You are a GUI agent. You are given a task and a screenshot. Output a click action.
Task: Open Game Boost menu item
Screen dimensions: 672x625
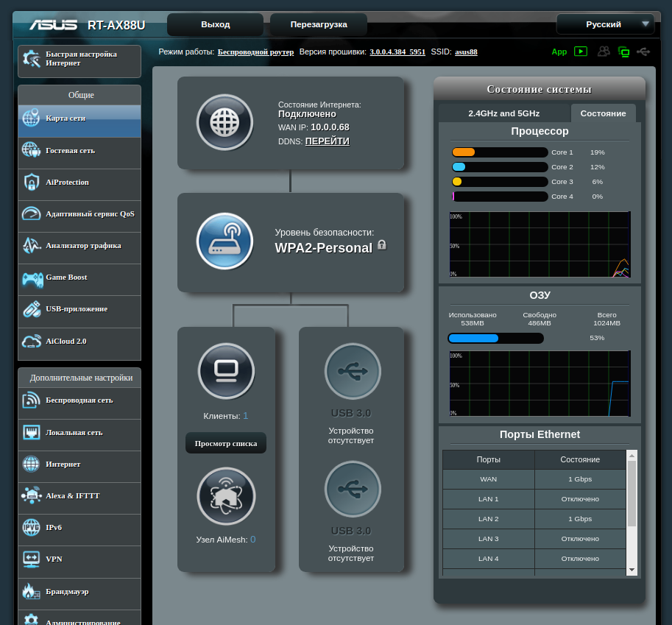point(79,278)
